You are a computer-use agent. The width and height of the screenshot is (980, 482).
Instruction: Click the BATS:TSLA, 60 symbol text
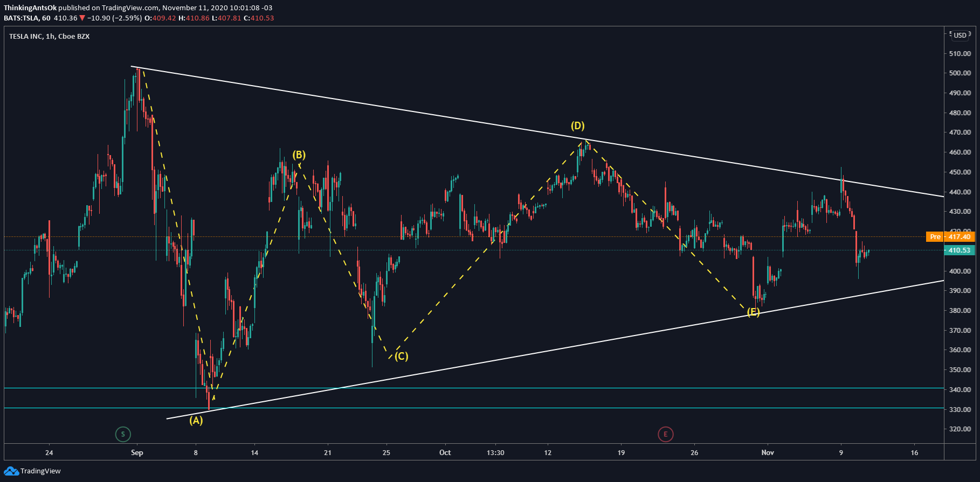(x=27, y=18)
